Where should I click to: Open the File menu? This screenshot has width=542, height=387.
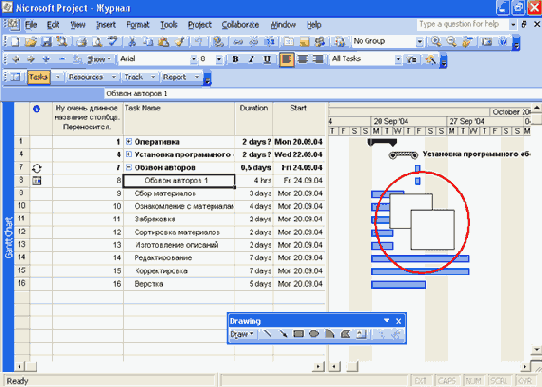(x=31, y=25)
